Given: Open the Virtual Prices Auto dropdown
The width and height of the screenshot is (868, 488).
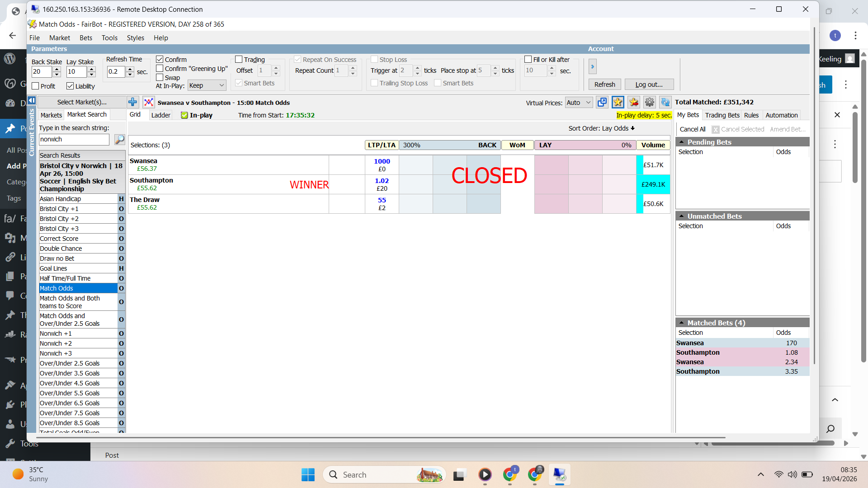Looking at the screenshot, I should click(579, 103).
